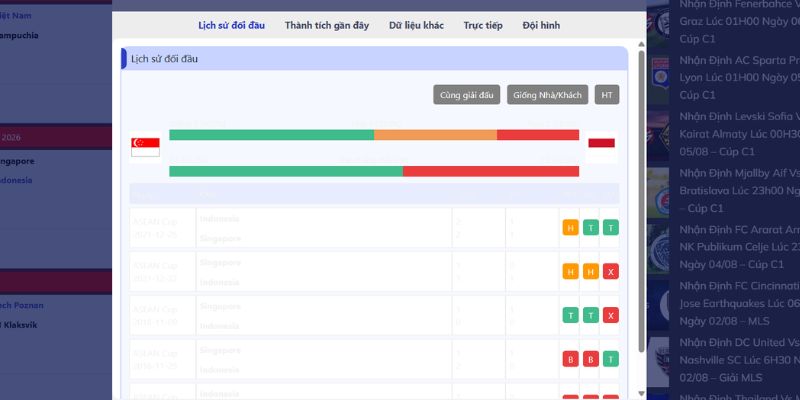Click orange H badge in 2021-12-25 row
Viewport: 800px width, 400px height.
click(570, 228)
